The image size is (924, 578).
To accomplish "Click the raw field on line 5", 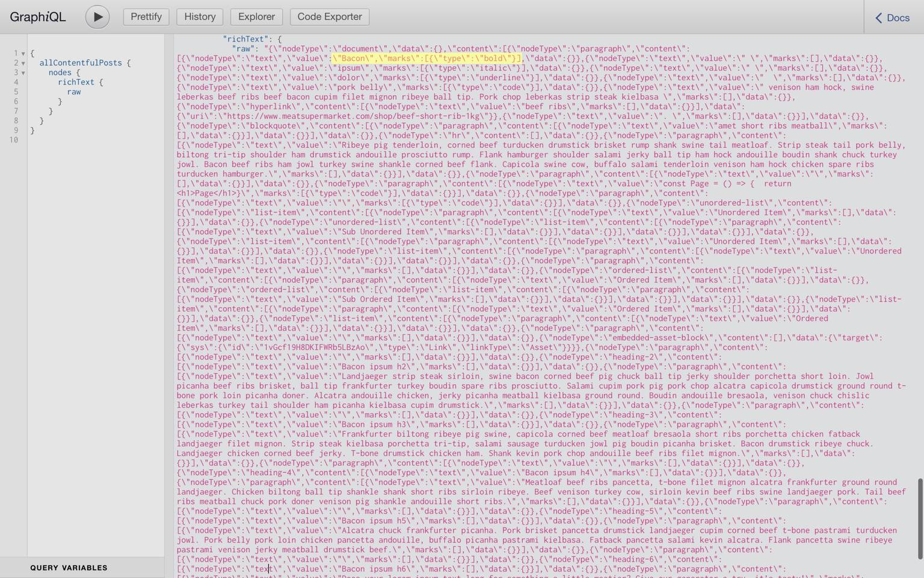I will [x=73, y=92].
